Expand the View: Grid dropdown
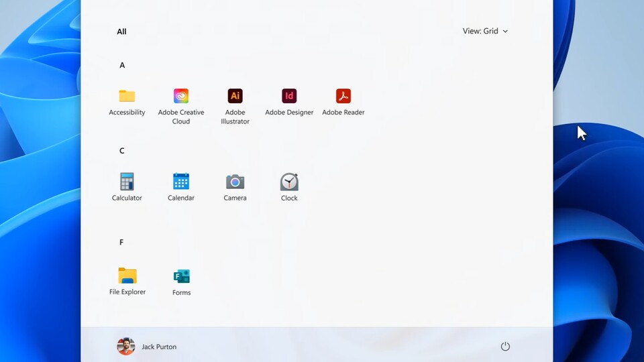The height and width of the screenshot is (362, 644). tap(485, 31)
